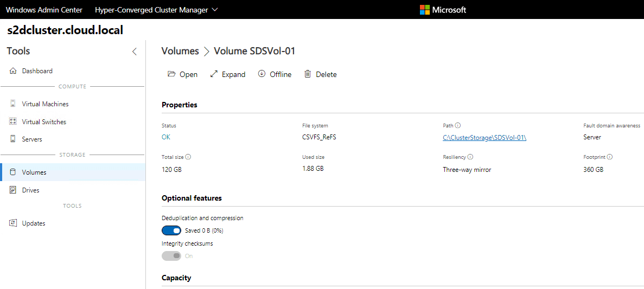Click the Expand volume button

point(228,74)
